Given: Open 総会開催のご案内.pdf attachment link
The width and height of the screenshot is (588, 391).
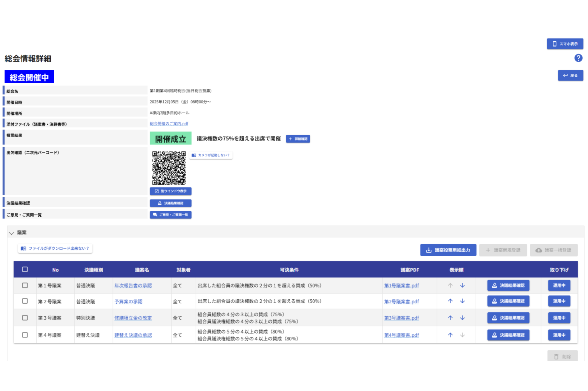Looking at the screenshot, I should pyautogui.click(x=169, y=124).
